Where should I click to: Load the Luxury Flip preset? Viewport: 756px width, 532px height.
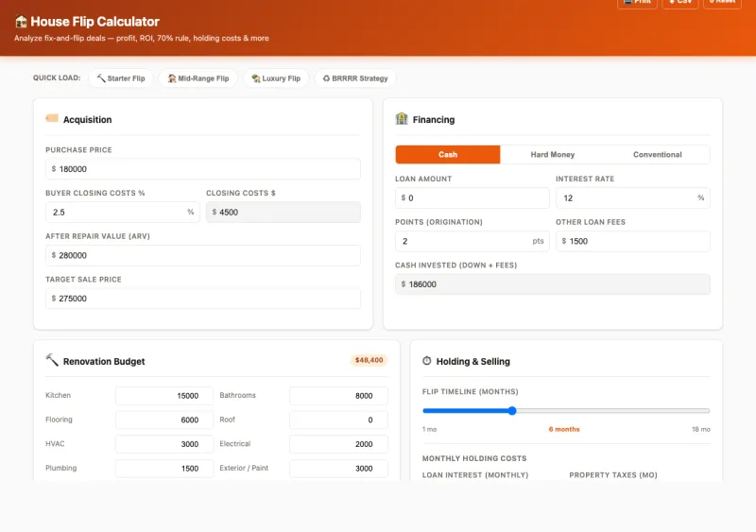pos(276,78)
